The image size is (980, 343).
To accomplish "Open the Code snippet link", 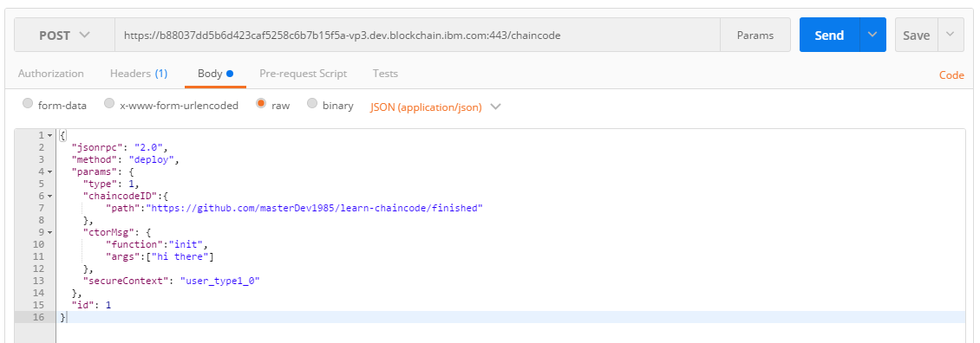I will (951, 75).
